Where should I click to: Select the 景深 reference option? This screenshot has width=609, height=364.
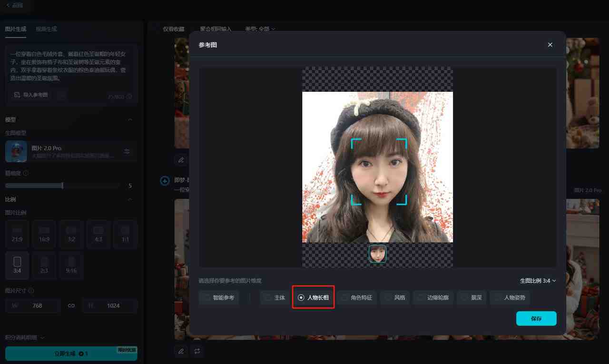click(x=471, y=297)
